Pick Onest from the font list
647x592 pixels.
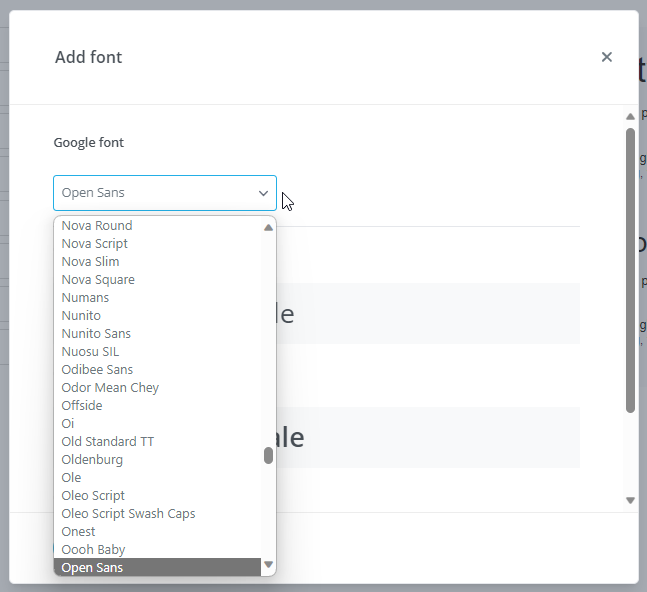point(158,532)
